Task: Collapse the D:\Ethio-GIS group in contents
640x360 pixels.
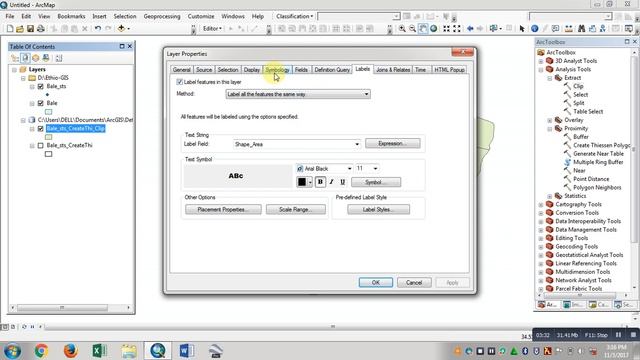Action: point(23,78)
